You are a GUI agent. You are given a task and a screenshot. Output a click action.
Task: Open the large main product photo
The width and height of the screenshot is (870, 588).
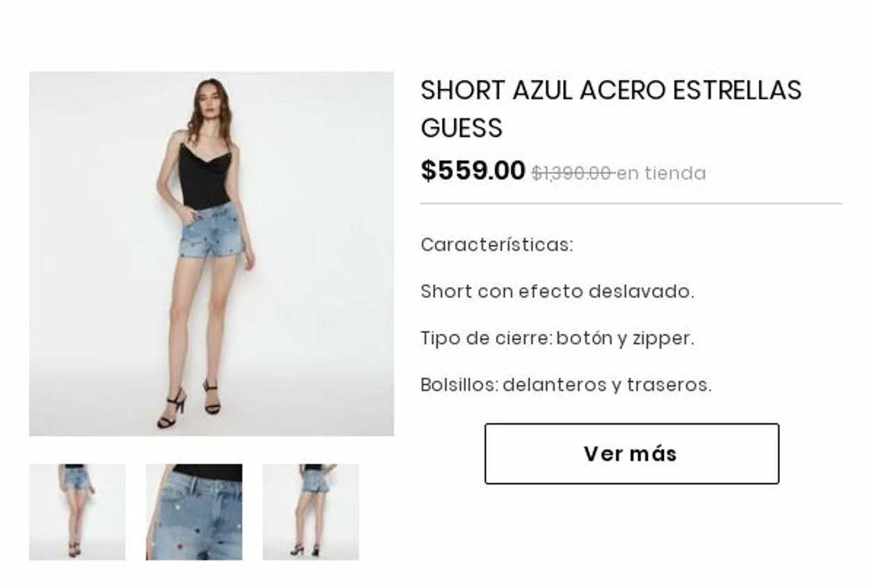(x=212, y=254)
